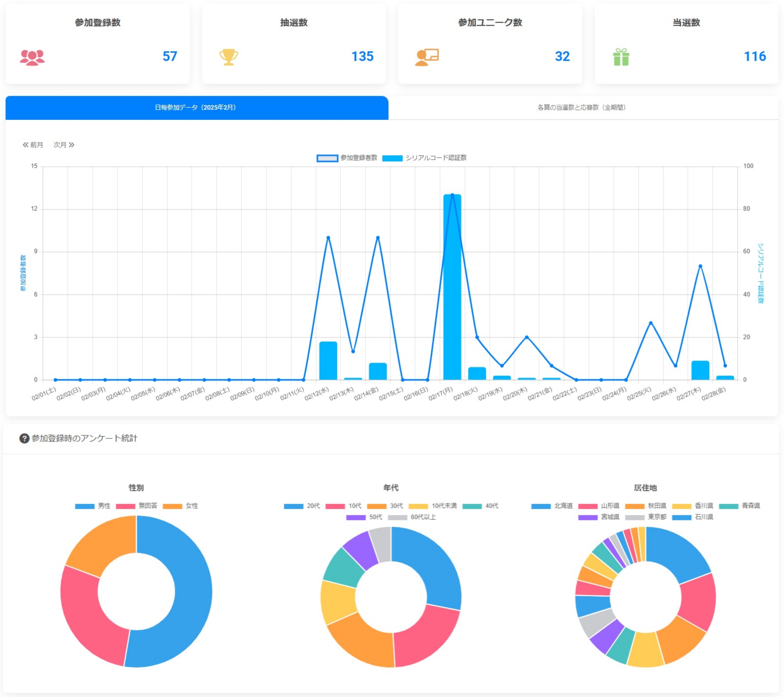The height and width of the screenshot is (697, 784).
Task: Click the 年代 chart title
Action: coord(391,488)
